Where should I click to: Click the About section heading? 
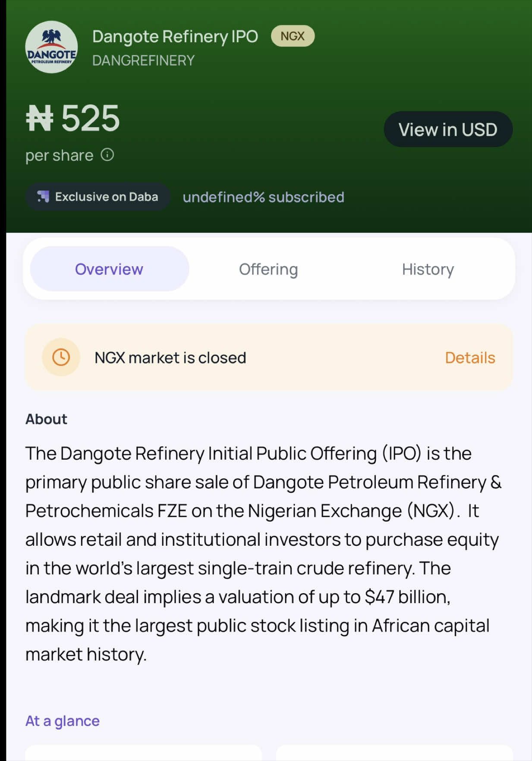coord(46,419)
